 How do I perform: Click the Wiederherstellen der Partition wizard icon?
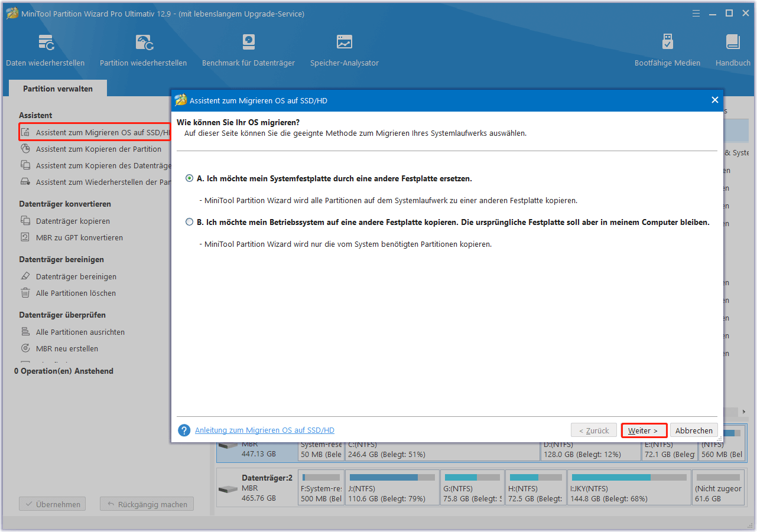point(25,182)
